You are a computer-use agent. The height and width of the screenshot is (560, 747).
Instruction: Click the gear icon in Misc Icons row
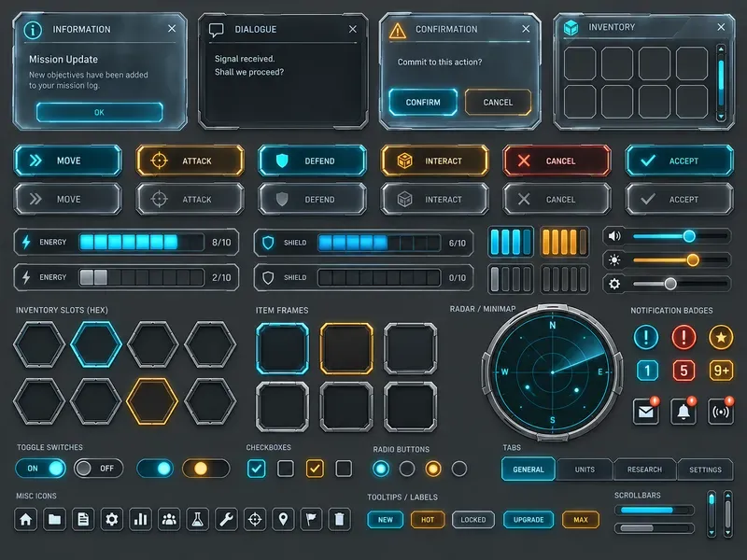coord(111,519)
